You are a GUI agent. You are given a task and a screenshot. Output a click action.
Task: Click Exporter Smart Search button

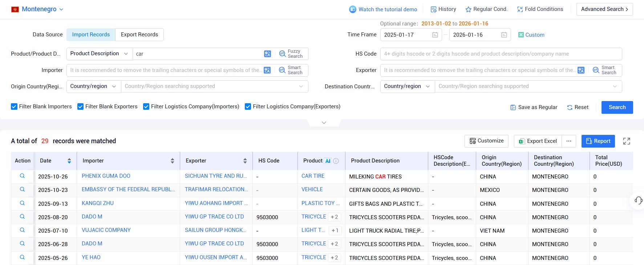(605, 70)
